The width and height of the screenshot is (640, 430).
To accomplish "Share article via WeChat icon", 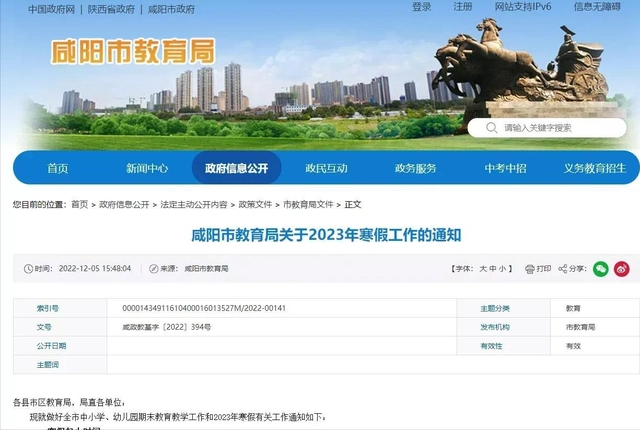I will [600, 269].
